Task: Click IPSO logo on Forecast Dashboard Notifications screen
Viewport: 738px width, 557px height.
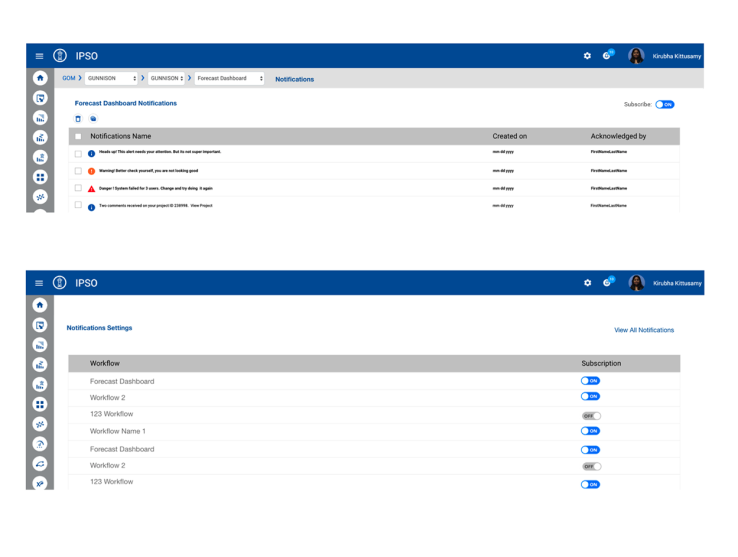Action: tap(60, 56)
